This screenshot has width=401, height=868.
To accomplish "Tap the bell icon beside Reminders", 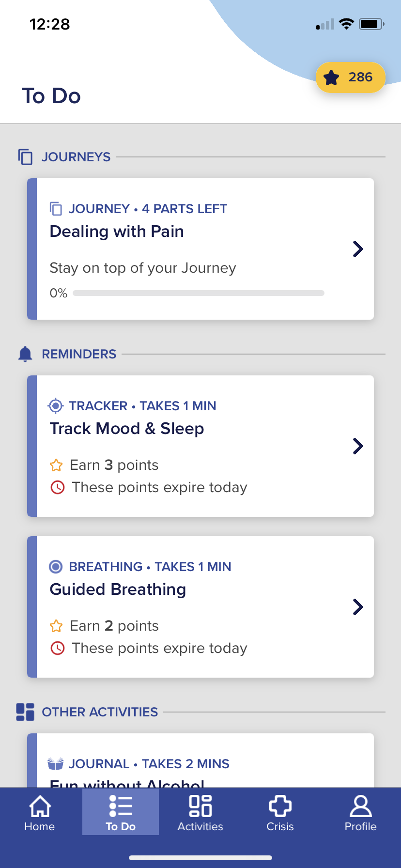I will (x=25, y=354).
